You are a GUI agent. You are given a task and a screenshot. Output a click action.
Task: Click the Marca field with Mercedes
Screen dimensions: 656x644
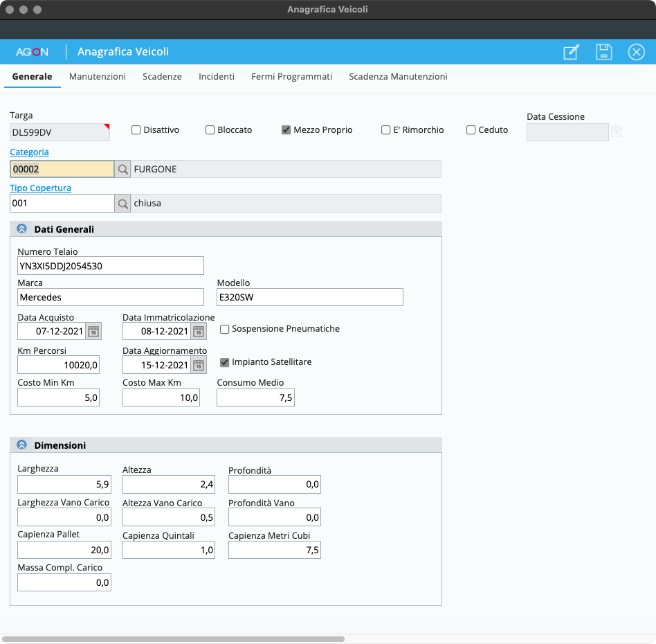[111, 297]
